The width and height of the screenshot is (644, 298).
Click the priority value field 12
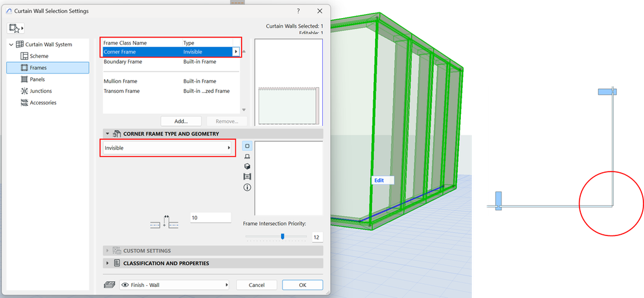317,237
